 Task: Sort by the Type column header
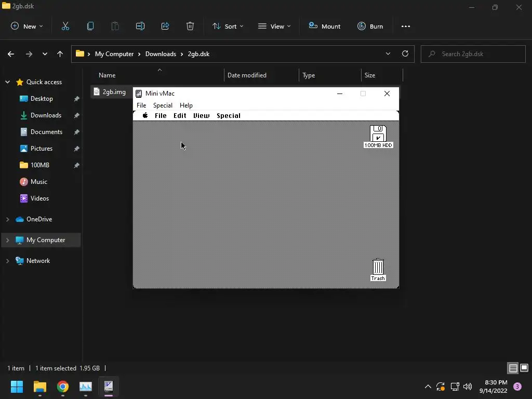309,75
